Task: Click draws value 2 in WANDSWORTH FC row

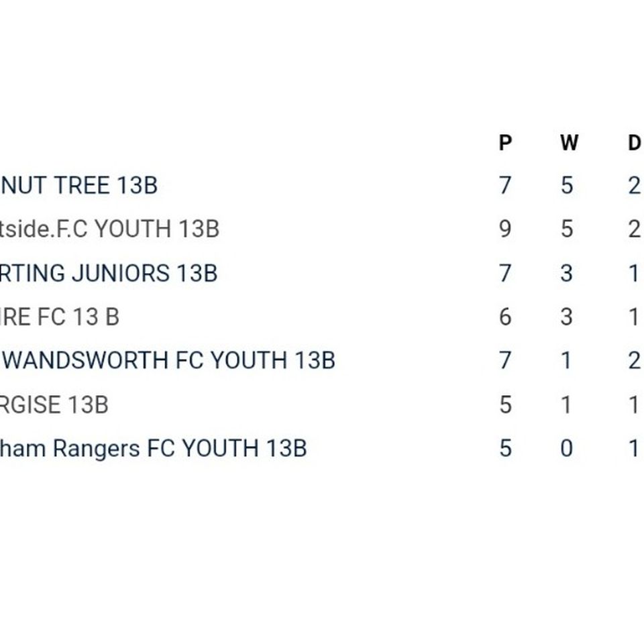Action: tap(635, 360)
